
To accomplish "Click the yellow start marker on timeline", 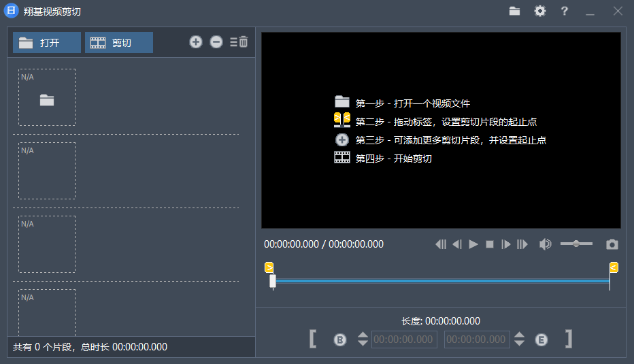I will [269, 267].
